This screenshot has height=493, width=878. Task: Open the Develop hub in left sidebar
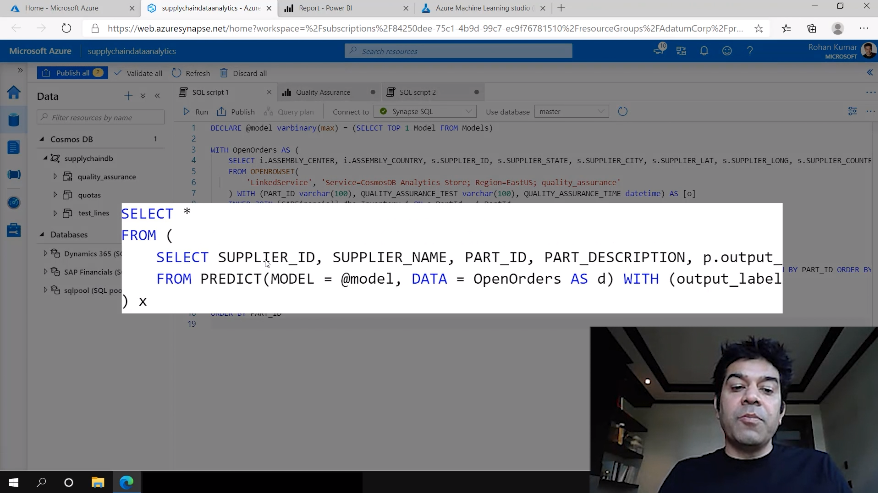point(13,147)
